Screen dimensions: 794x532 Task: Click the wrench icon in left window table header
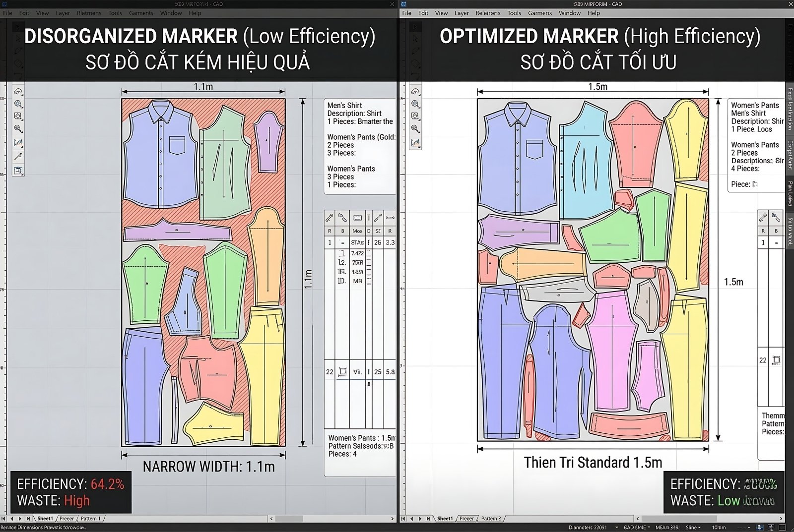[x=330, y=218]
